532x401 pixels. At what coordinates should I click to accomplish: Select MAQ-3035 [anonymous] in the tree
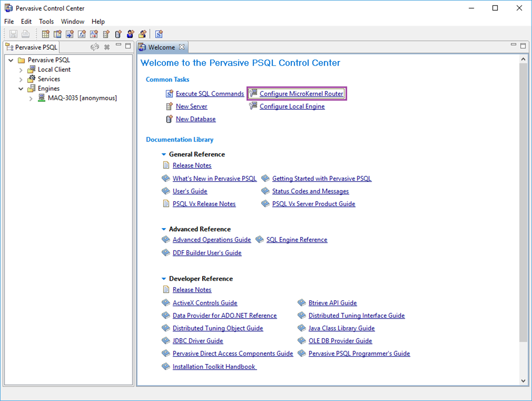tap(82, 98)
